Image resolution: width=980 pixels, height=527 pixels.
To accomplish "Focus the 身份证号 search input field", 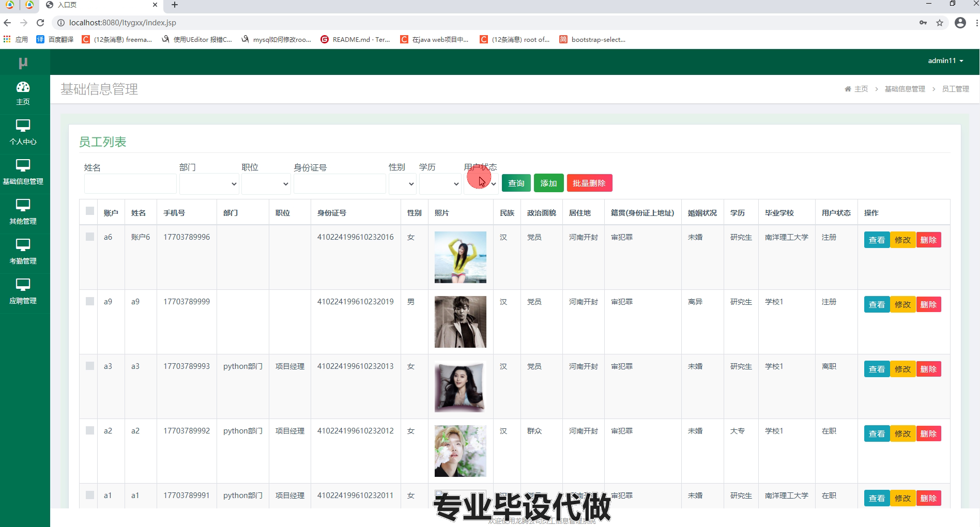I will point(340,183).
